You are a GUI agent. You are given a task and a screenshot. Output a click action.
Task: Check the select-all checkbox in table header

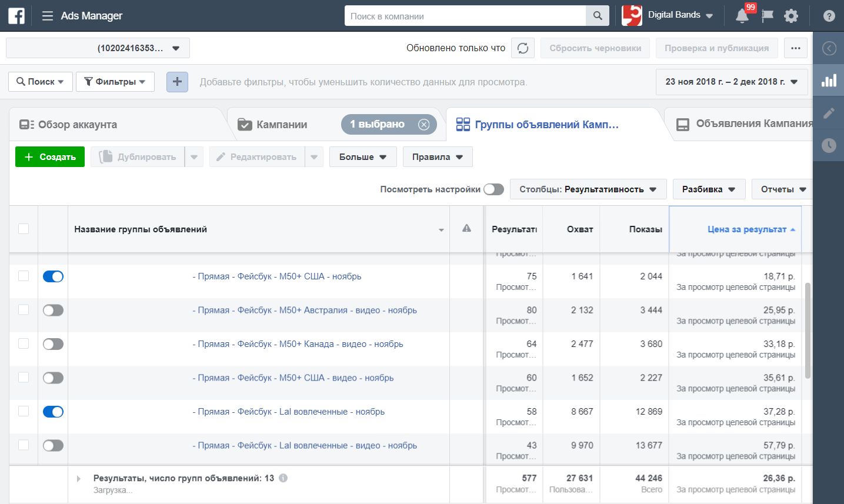[24, 229]
